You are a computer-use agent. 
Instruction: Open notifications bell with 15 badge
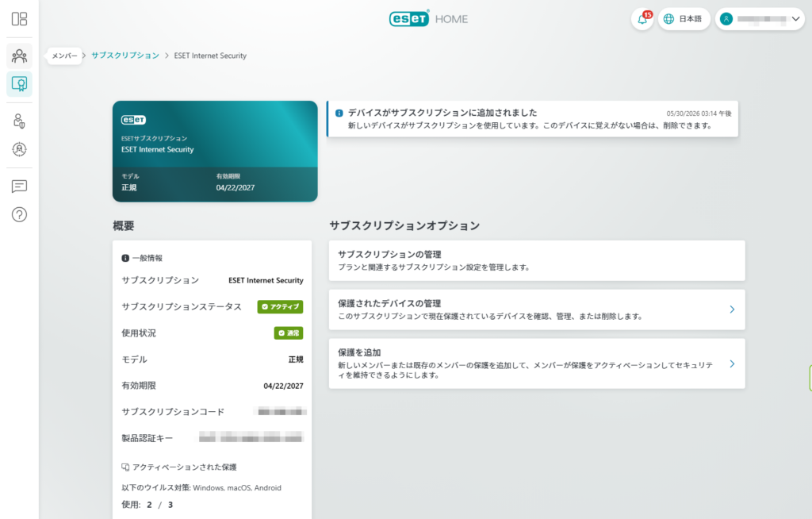click(642, 19)
